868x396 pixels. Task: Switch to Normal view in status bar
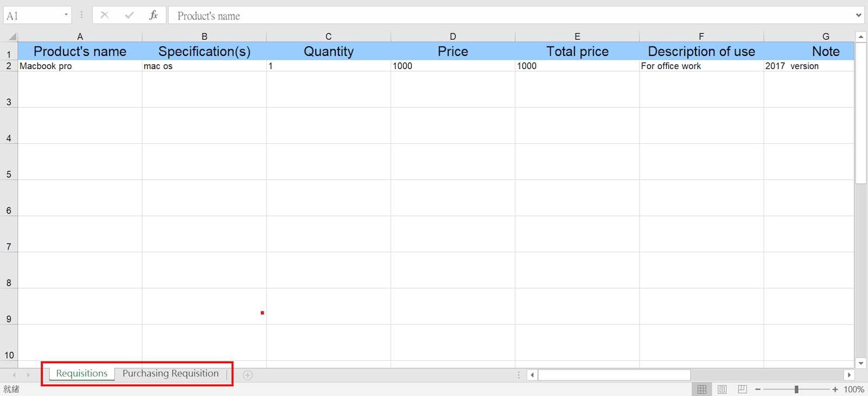click(701, 389)
